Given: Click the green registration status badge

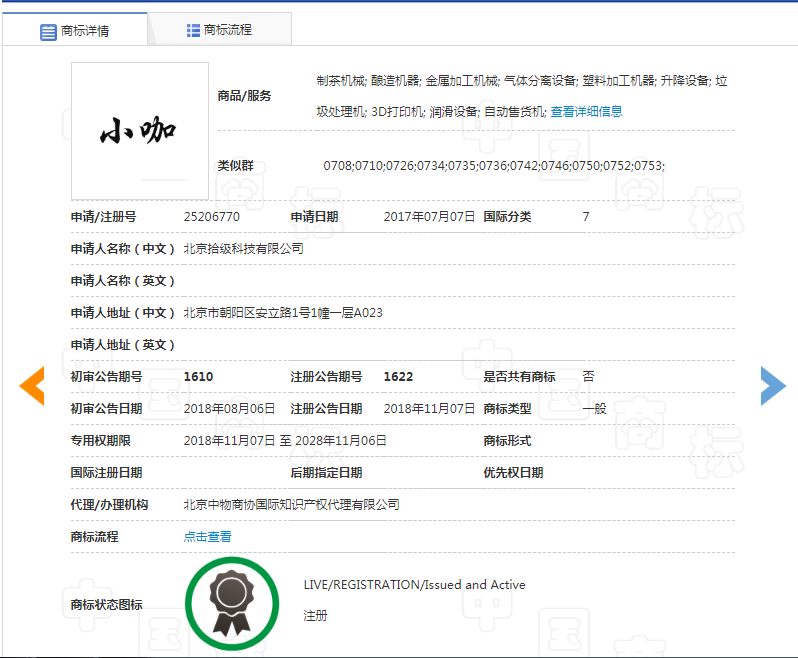Looking at the screenshot, I should (232, 603).
